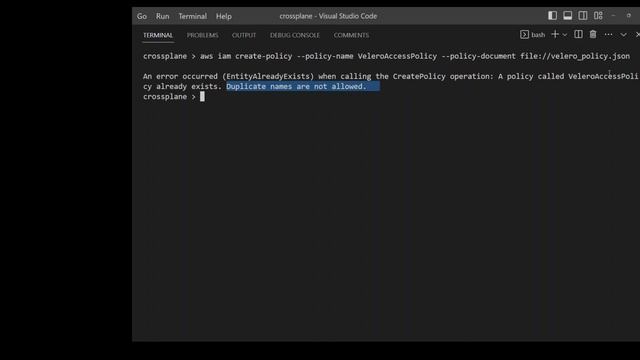The height and width of the screenshot is (360, 640).
Task: Toggle secondary sidebar layout icon
Action: [x=583, y=16]
